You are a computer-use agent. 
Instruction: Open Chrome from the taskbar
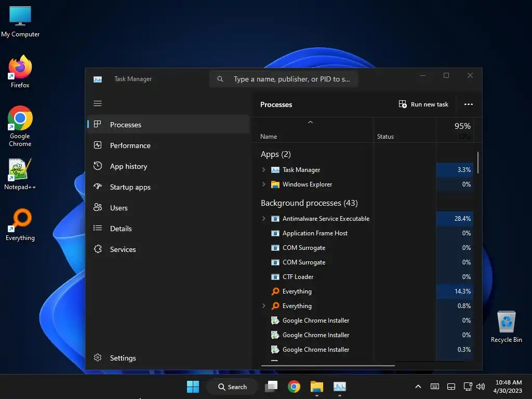pos(294,387)
